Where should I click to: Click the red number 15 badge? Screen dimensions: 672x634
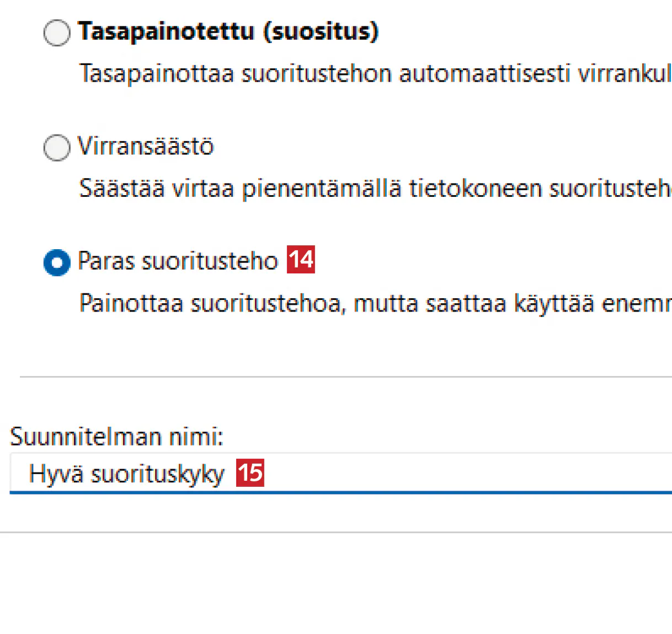[250, 473]
